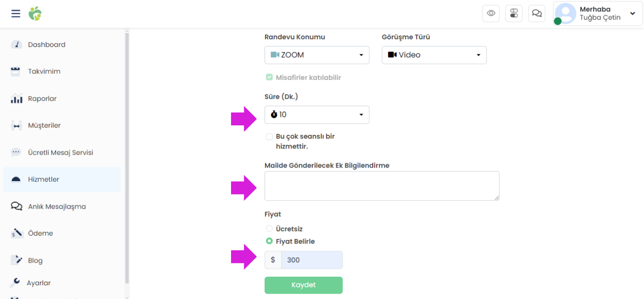Open the Randevu Konumu ZOOM dropdown
The image size is (644, 299).
317,55
